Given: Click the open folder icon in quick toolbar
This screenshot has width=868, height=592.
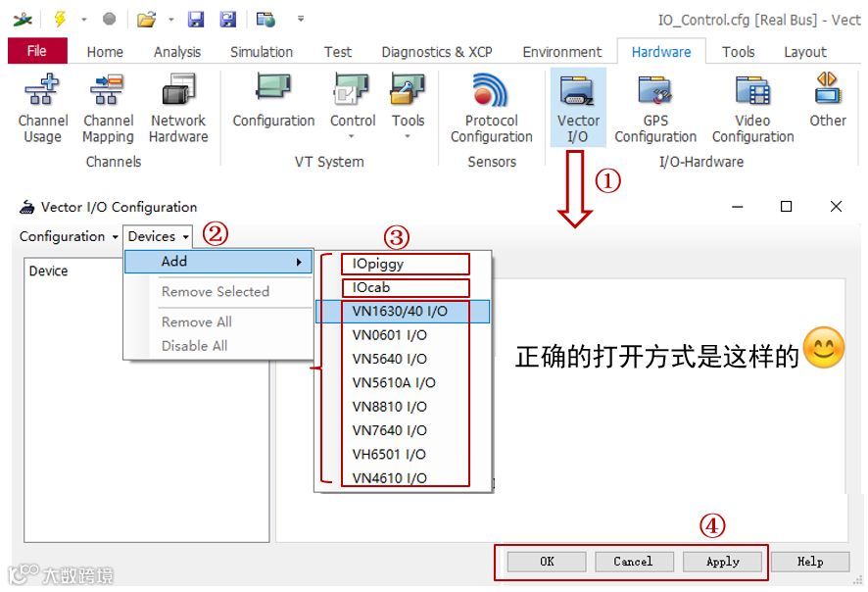Looking at the screenshot, I should coord(147,20).
